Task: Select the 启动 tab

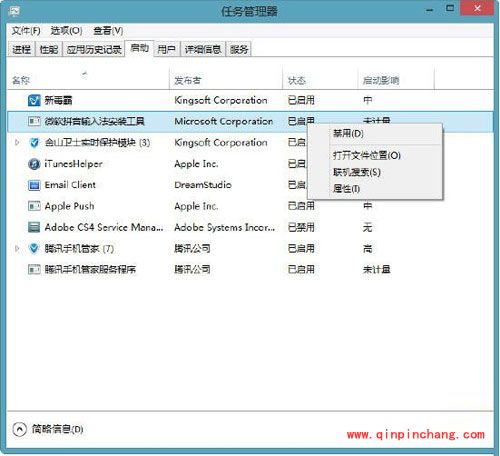Action: [139, 49]
